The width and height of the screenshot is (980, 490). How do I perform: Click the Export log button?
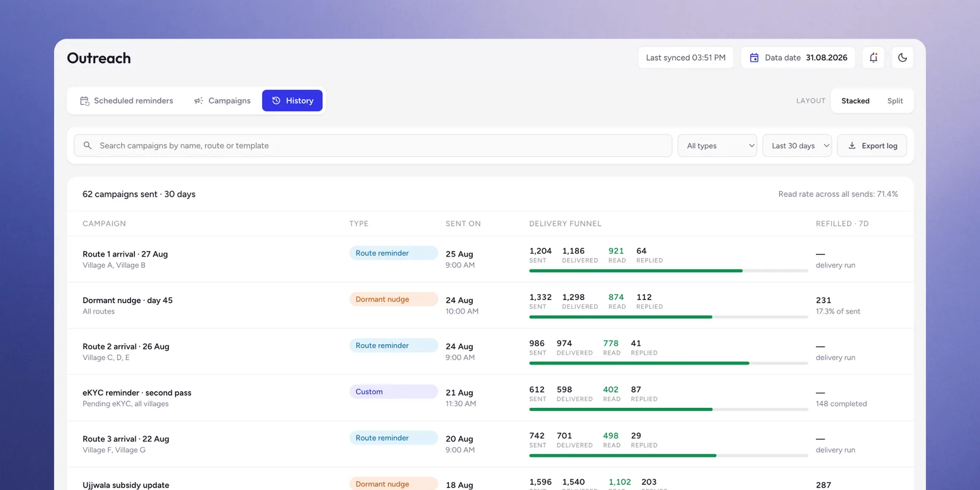pos(872,146)
